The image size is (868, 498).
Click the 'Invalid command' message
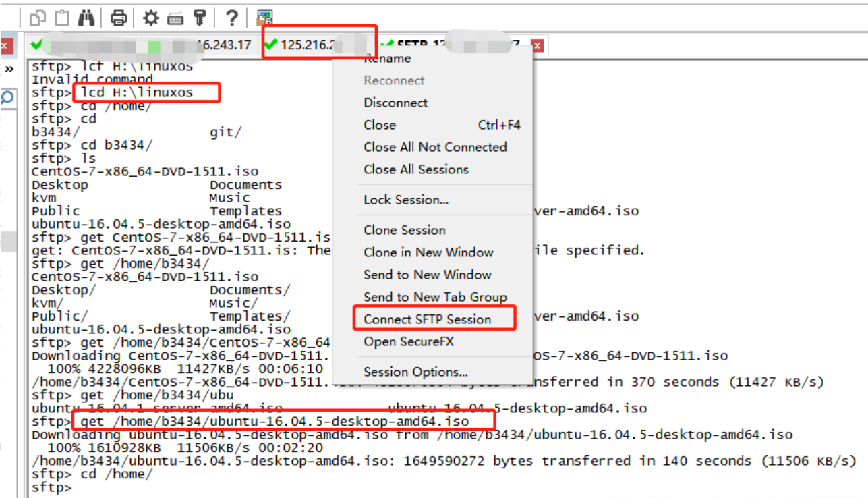coord(92,80)
